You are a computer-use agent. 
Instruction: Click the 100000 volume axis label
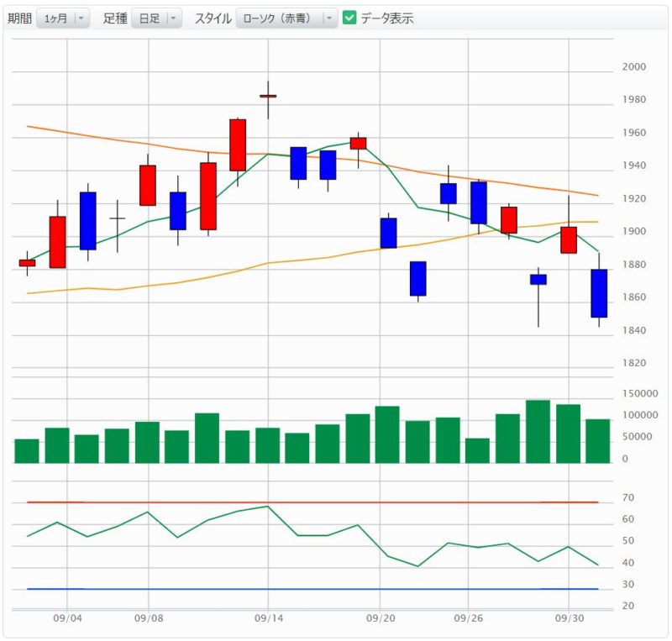tap(640, 415)
